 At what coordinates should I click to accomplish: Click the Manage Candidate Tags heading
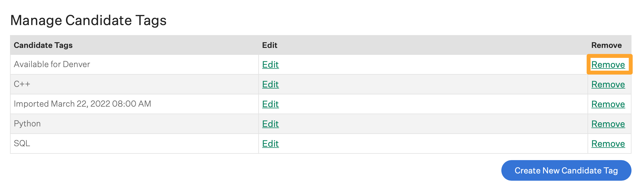[88, 20]
